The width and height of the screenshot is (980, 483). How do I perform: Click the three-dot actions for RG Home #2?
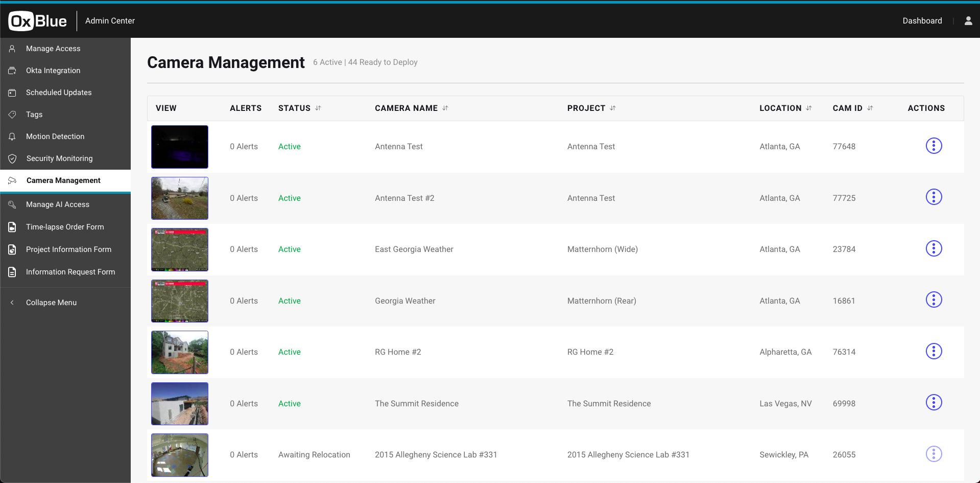point(934,352)
